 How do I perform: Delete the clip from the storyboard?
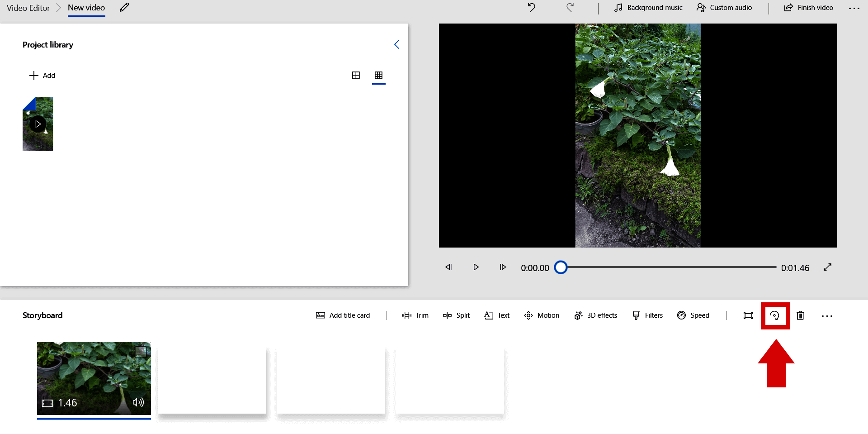800,315
